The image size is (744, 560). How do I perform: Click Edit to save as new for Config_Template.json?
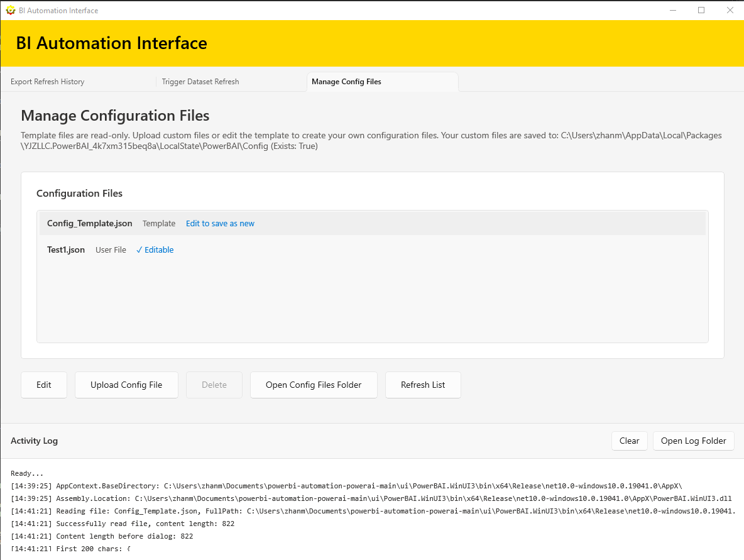[x=220, y=223]
